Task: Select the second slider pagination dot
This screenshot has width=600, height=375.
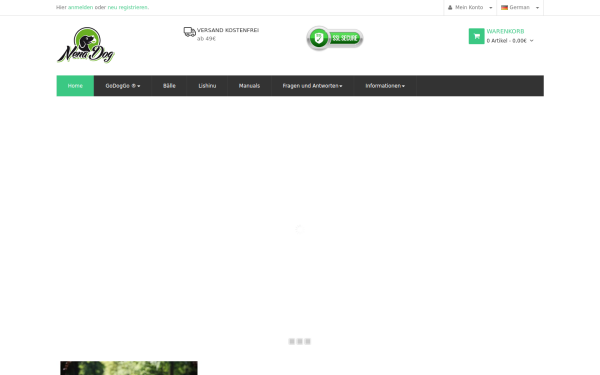Action: point(300,341)
